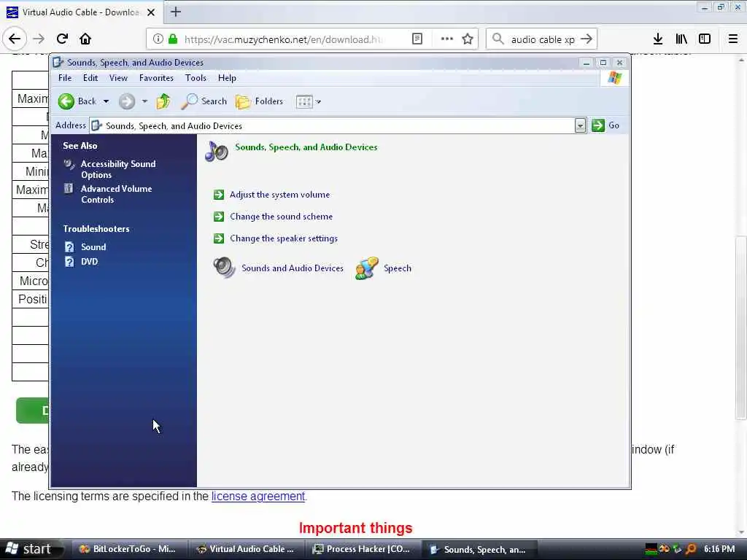Launch the Sound troubleshooter
Screen dimensions: 747x560
coord(93,246)
